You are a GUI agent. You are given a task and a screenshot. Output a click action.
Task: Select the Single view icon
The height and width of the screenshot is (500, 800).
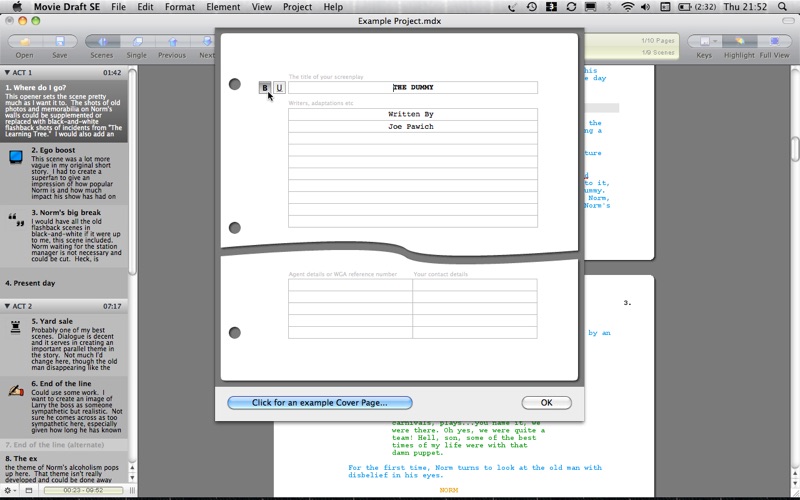tap(136, 42)
